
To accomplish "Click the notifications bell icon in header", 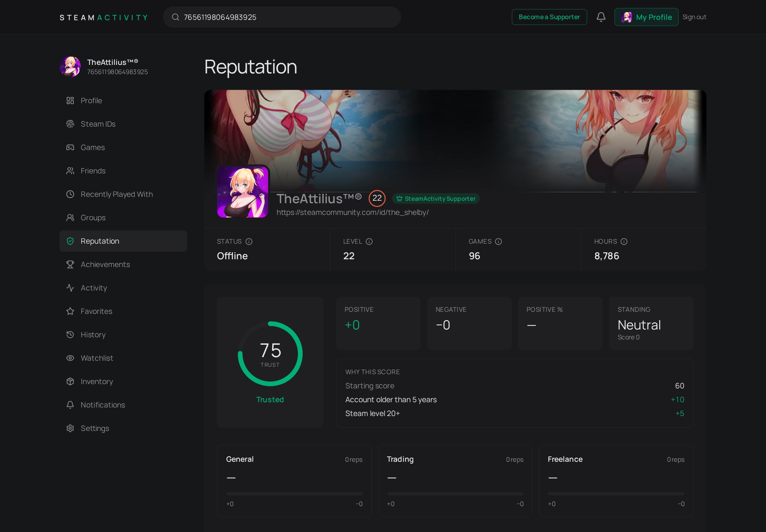I will 601,17.
